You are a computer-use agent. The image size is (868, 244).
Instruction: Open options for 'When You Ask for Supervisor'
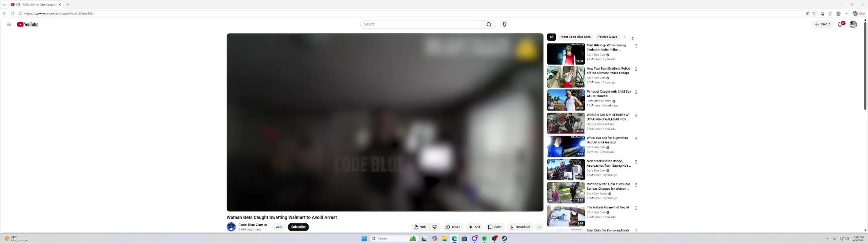click(636, 139)
